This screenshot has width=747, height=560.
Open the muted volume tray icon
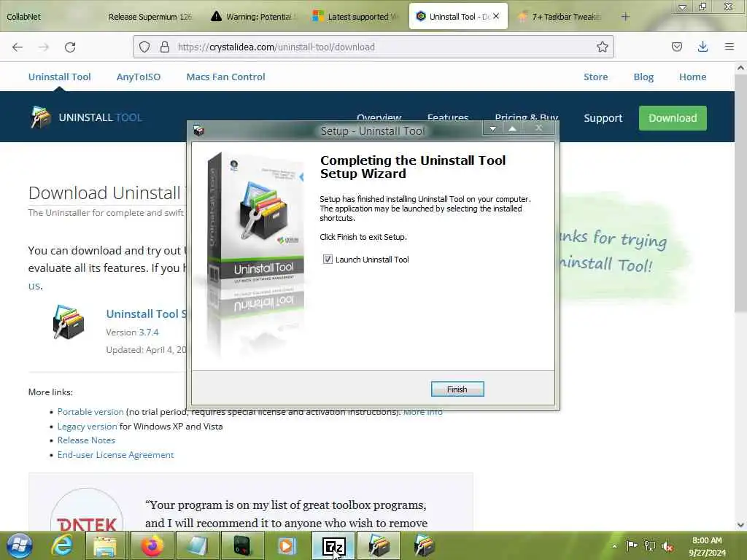(x=668, y=546)
